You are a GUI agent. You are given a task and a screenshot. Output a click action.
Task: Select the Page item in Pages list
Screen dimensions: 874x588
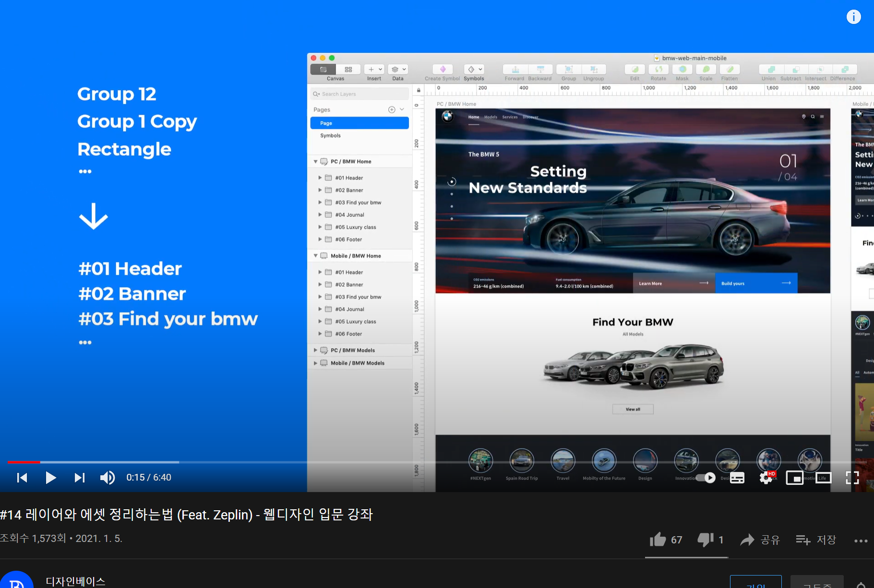359,123
